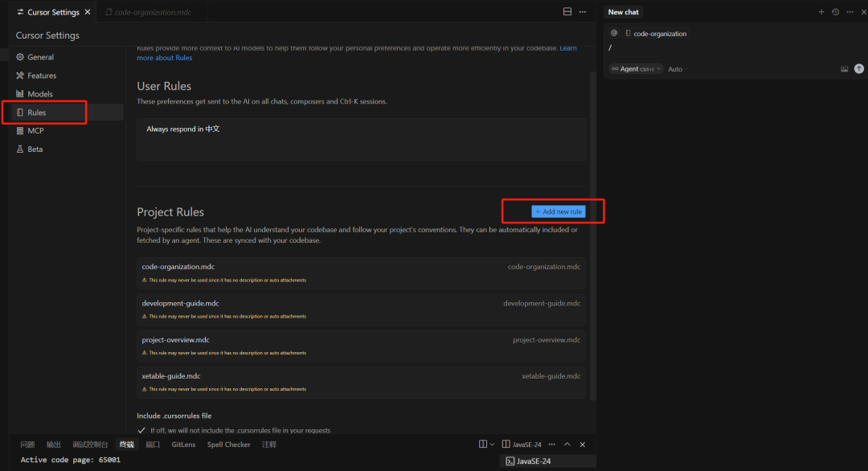
Task: Switch to the 输出 panel tab
Action: tap(54, 444)
